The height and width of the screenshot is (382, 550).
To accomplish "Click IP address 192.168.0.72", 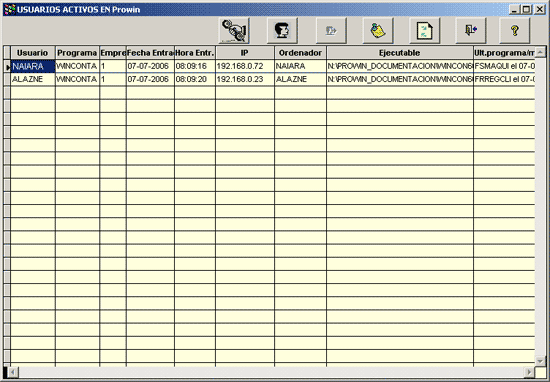I will 245,66.
